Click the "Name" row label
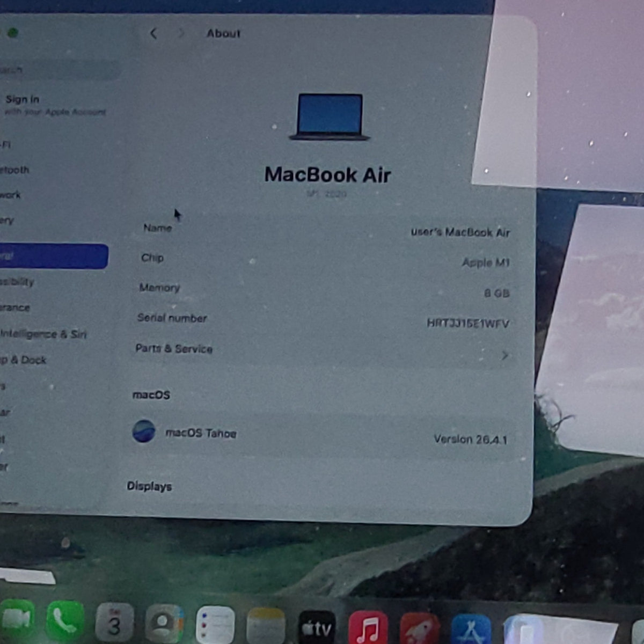This screenshot has height=644, width=644. 157,228
